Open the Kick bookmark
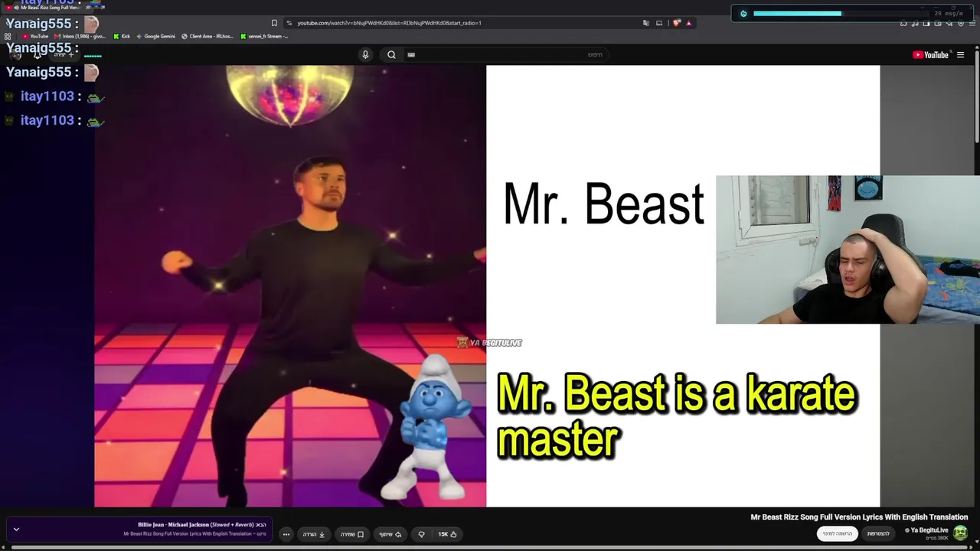The width and height of the screenshot is (980, 551). coord(122,36)
